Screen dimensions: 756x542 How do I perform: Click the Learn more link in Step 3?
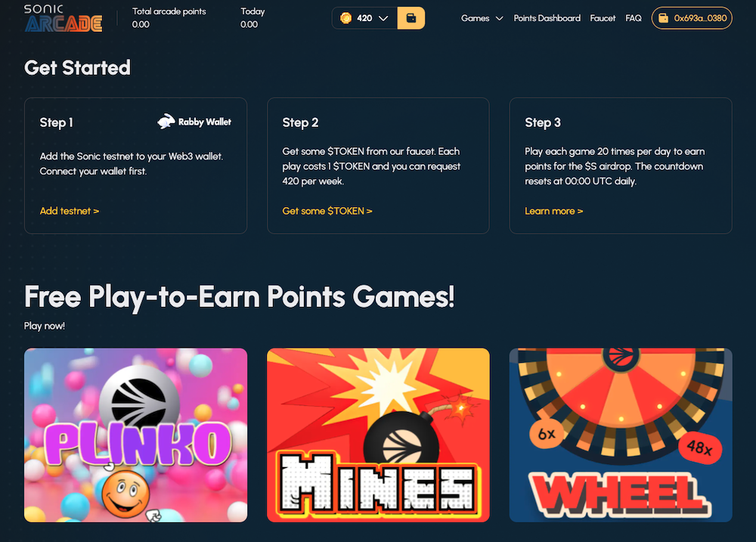pos(554,211)
